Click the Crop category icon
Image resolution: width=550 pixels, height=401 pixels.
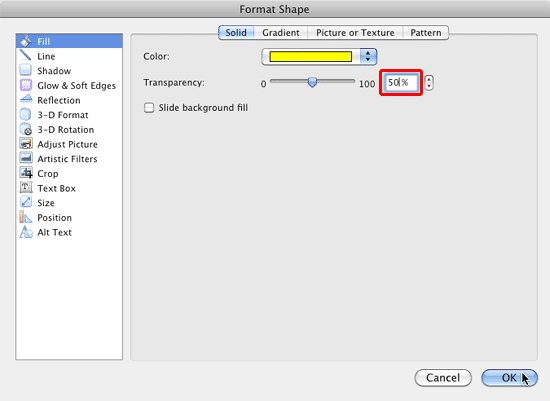(x=26, y=173)
